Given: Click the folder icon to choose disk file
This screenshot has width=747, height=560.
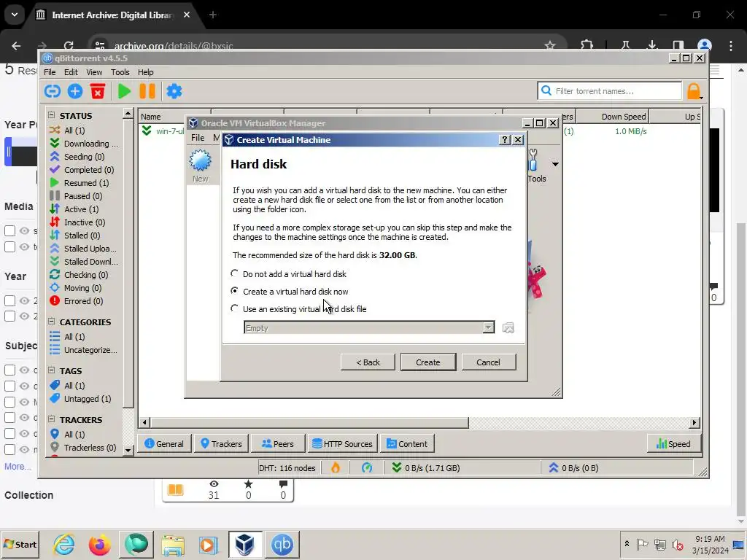Looking at the screenshot, I should click(508, 328).
